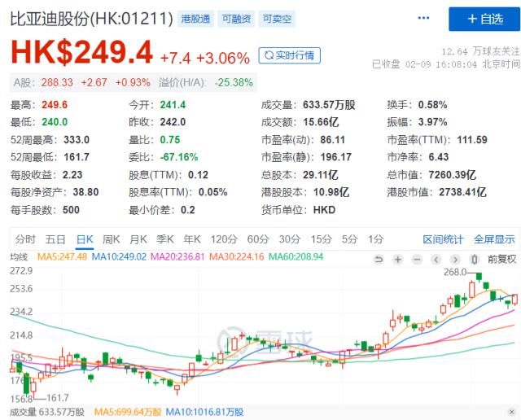The width and height of the screenshot is (521, 420).
Task: Move chart left with left chevron icon
Action: (x=436, y=259)
